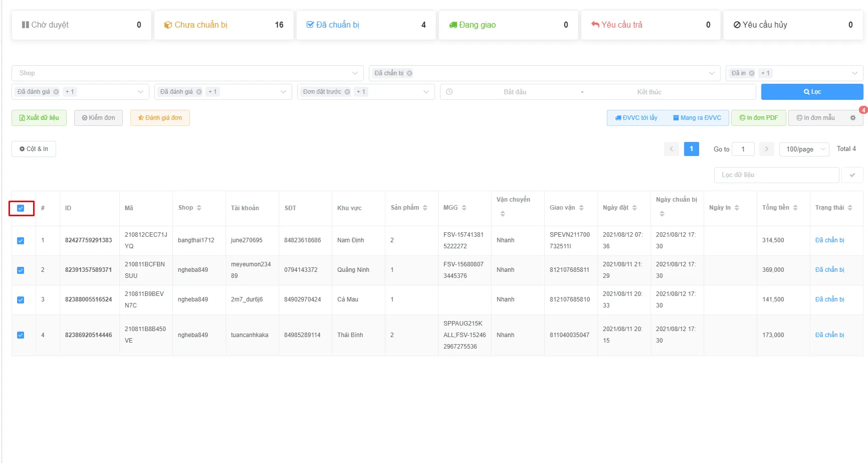Click the Lọc dữ liệu search field
Viewport: 868px width, 463px height.
776,175
